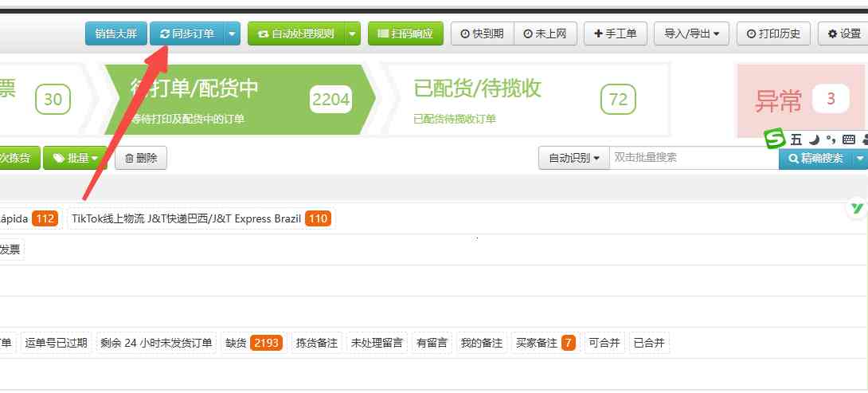Click the 自动处理规则 button
Screen dimensions: 868x393
click(295, 33)
